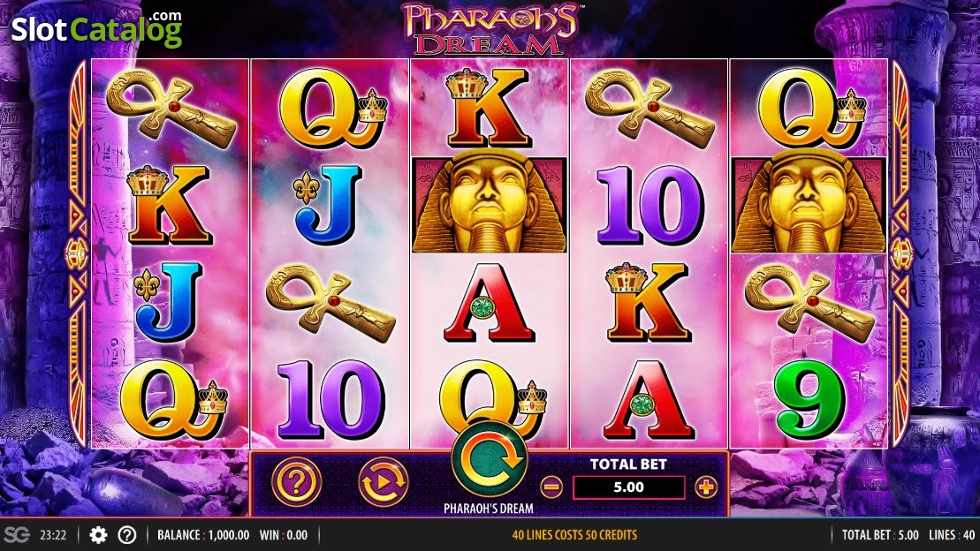This screenshot has height=551, width=980.
Task: Decrease total bet with minus button
Action: (551, 487)
